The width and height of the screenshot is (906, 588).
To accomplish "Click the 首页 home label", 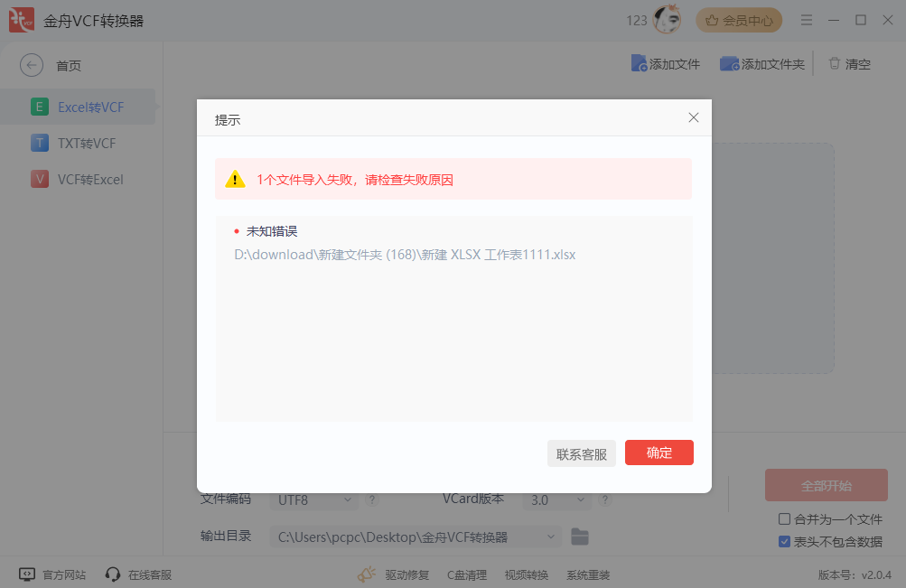I will [68, 66].
